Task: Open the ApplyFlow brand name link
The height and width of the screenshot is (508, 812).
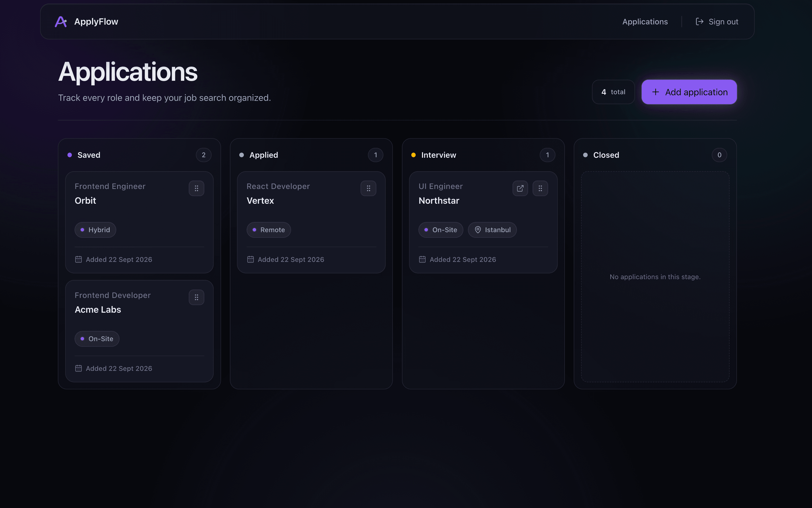Action: click(x=96, y=22)
